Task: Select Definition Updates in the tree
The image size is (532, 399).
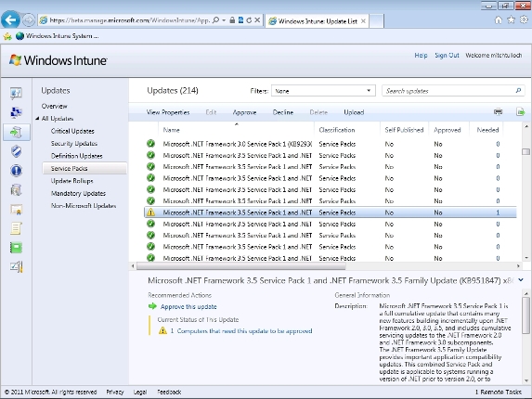Action: click(x=77, y=156)
